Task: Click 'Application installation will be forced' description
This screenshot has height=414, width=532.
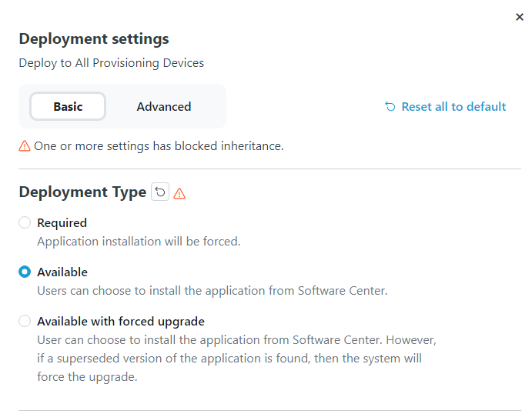Action: coord(139,242)
